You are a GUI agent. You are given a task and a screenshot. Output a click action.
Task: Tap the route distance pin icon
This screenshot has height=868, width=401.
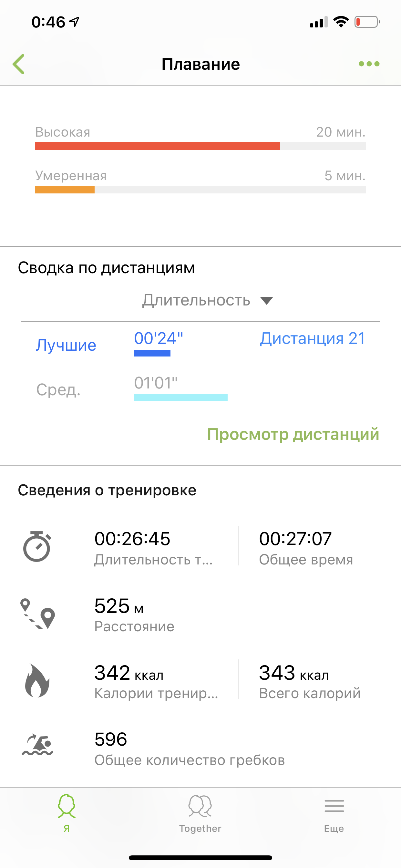37,613
